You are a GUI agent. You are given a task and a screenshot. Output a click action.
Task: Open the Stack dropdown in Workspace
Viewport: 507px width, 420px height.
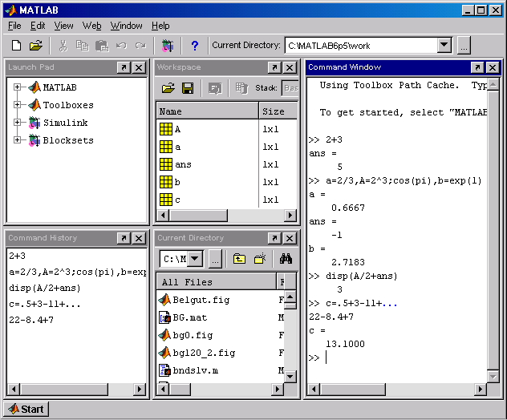click(290, 88)
